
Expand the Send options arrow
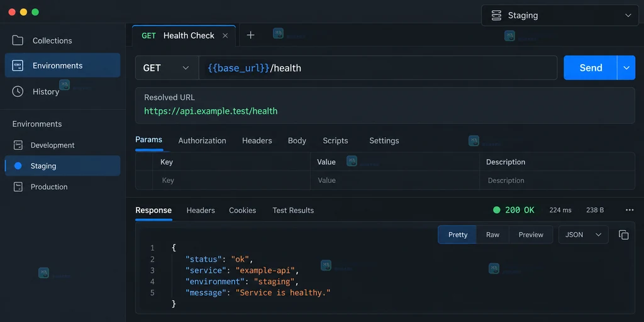point(626,68)
